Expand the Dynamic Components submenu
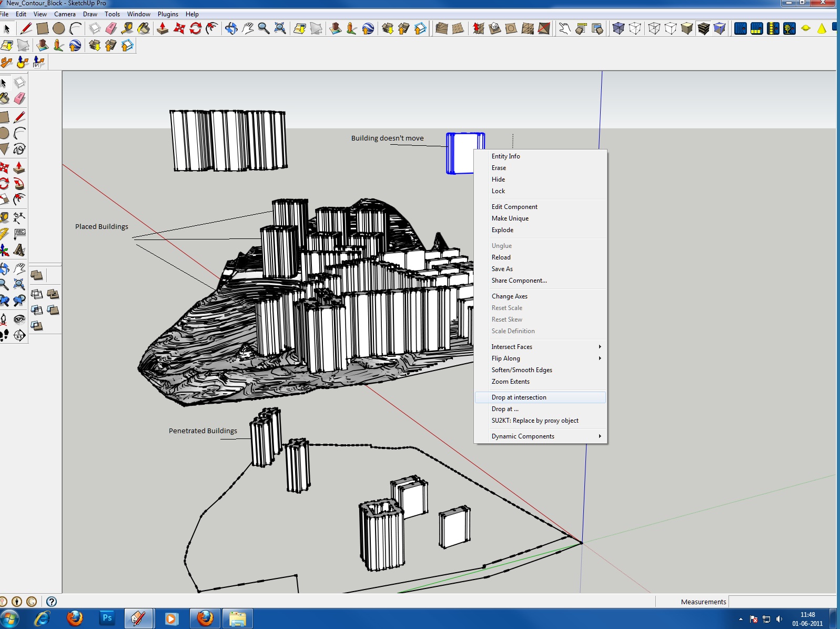840x629 pixels. tap(540, 436)
